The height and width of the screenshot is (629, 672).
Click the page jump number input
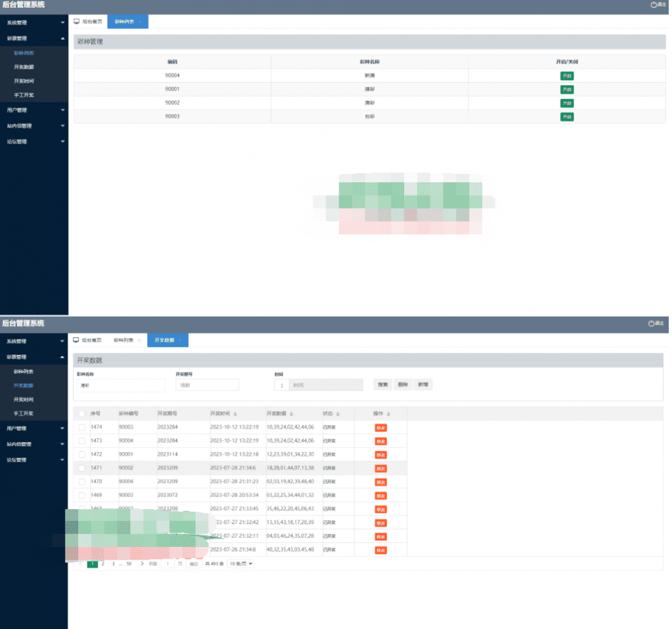pyautogui.click(x=167, y=564)
